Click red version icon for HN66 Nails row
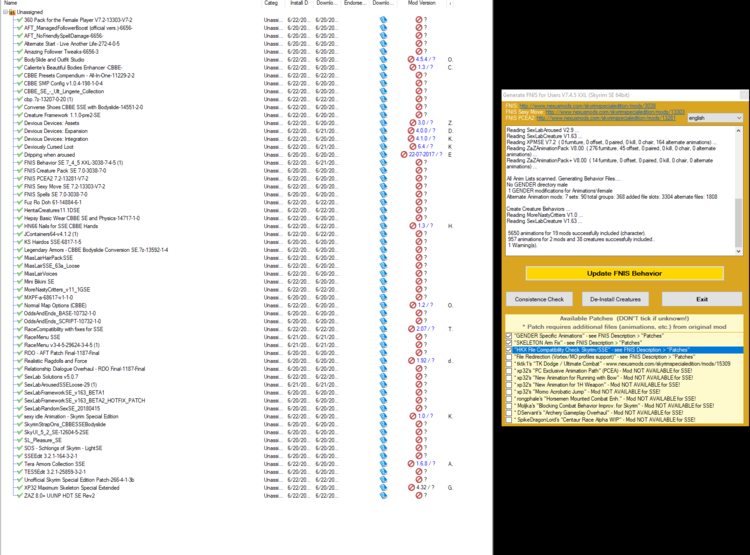 413,226
